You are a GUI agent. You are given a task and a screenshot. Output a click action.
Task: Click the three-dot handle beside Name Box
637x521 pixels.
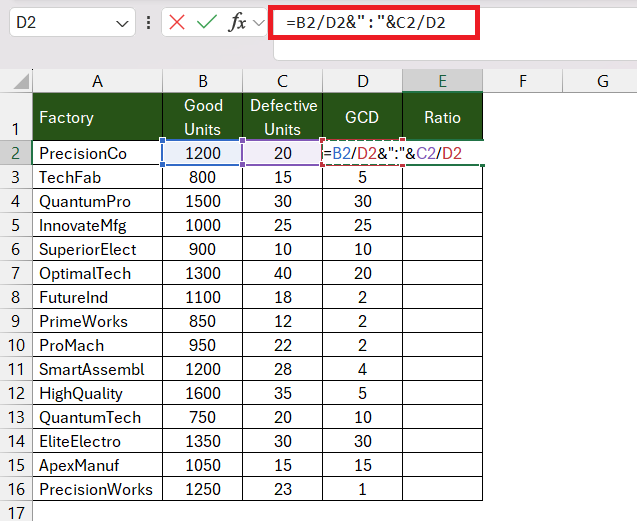point(149,22)
